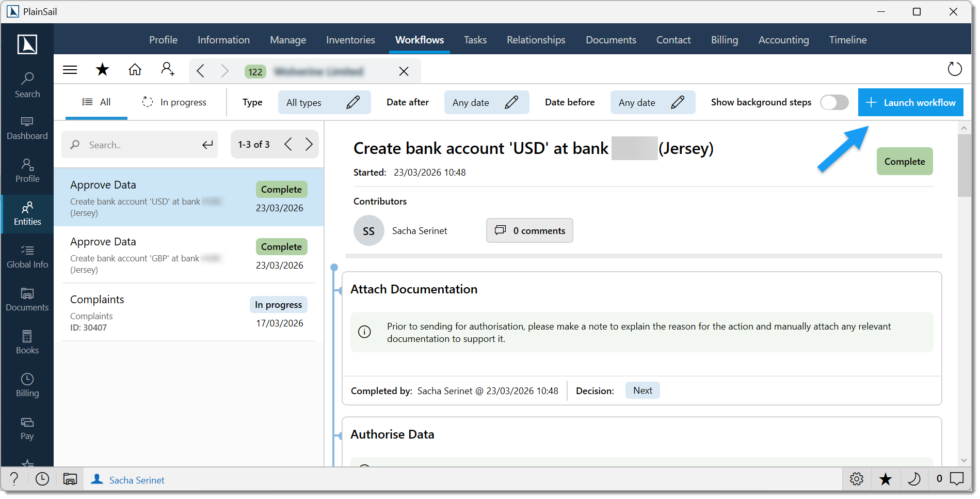This screenshot has height=499, width=980.
Task: Mark the workflow Complete
Action: coord(904,161)
